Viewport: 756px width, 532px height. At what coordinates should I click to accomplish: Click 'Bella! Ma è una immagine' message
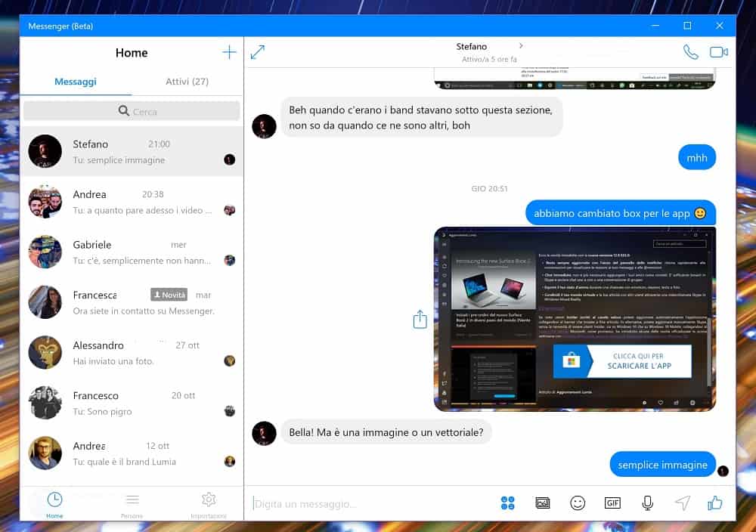point(386,432)
